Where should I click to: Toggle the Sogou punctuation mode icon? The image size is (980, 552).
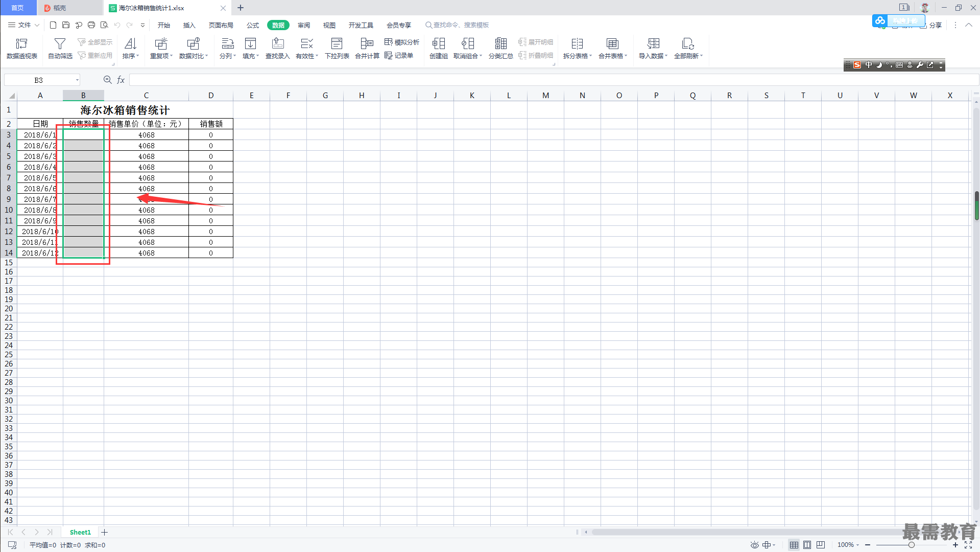[889, 65]
